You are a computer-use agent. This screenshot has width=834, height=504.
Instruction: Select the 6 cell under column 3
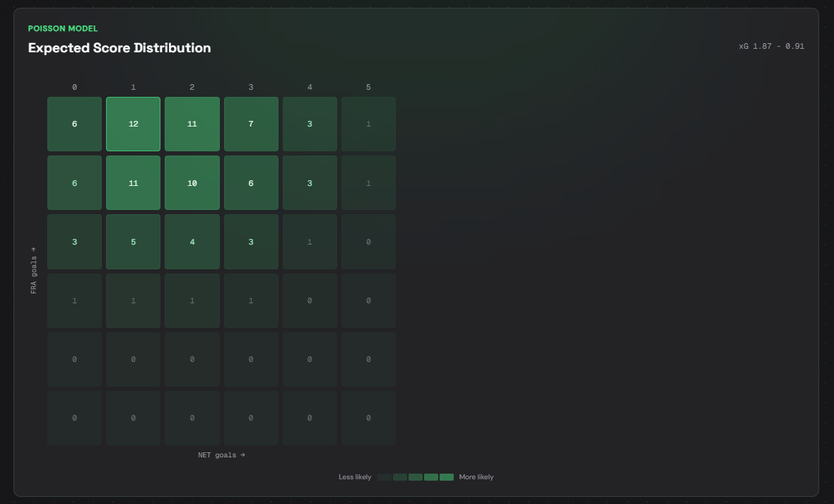click(x=251, y=182)
